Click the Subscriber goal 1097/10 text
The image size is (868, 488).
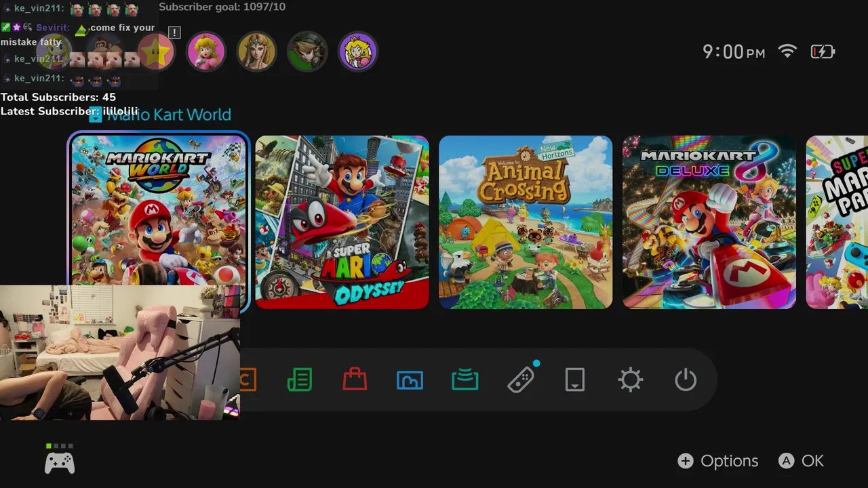(222, 7)
